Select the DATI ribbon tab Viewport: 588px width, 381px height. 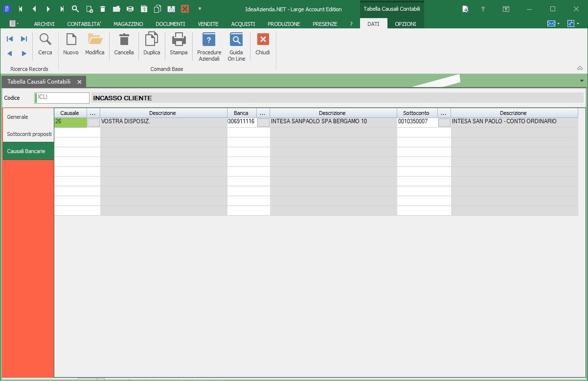tap(373, 24)
